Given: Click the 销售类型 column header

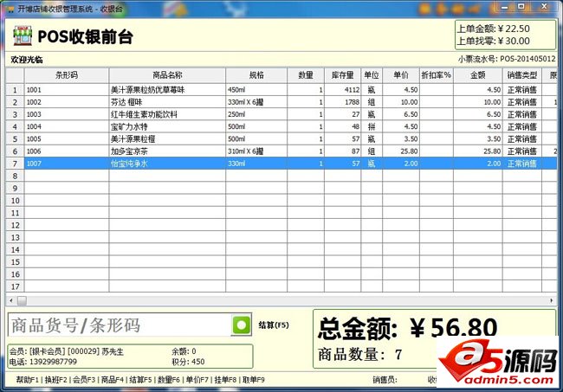Looking at the screenshot, I should click(x=522, y=75).
